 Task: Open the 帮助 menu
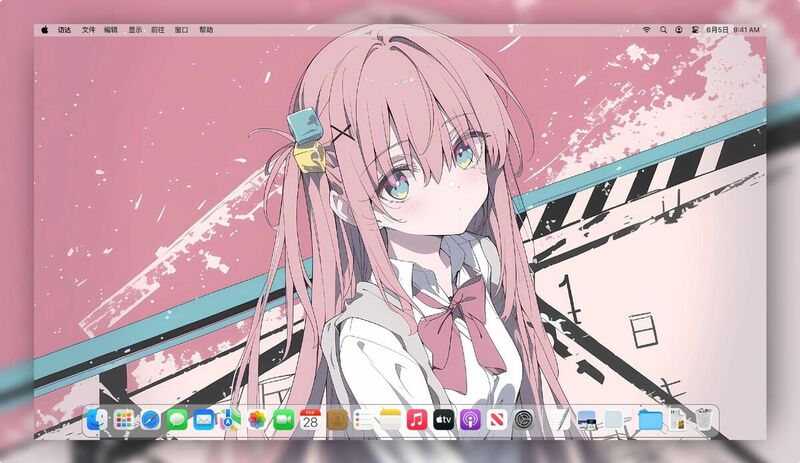point(206,30)
